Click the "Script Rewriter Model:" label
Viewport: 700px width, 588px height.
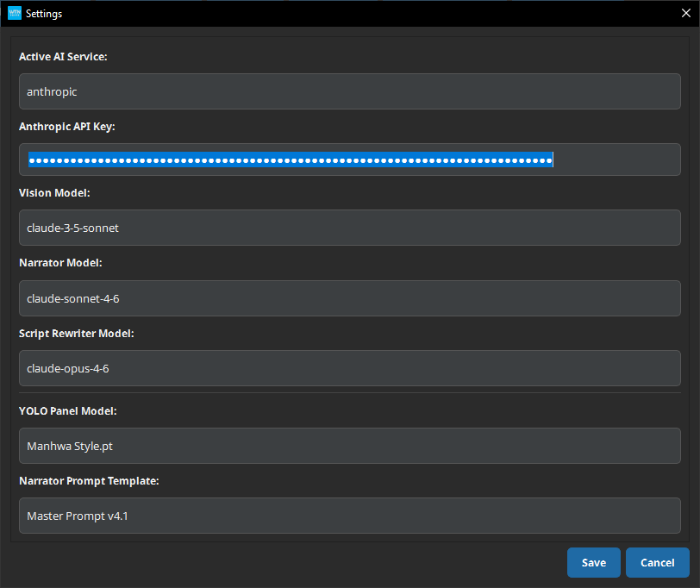tap(77, 333)
